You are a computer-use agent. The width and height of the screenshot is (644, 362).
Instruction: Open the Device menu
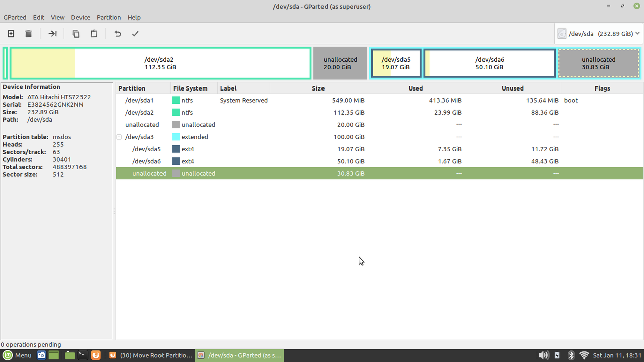click(80, 17)
